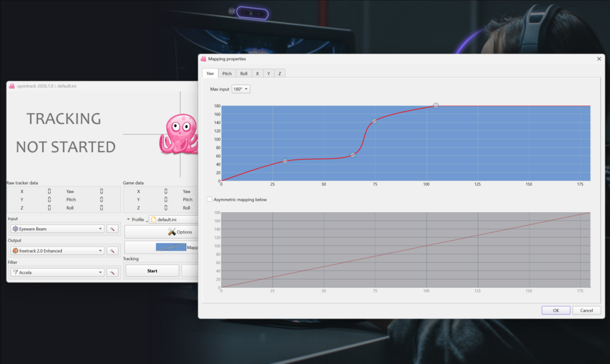Start tracking with the Start button

click(x=152, y=270)
